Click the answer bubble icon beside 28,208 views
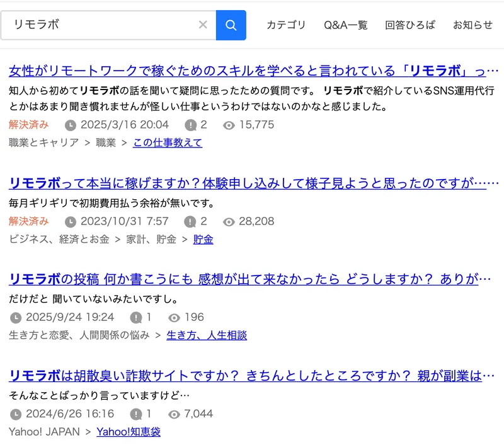This screenshot has height=447, width=504. tap(190, 221)
